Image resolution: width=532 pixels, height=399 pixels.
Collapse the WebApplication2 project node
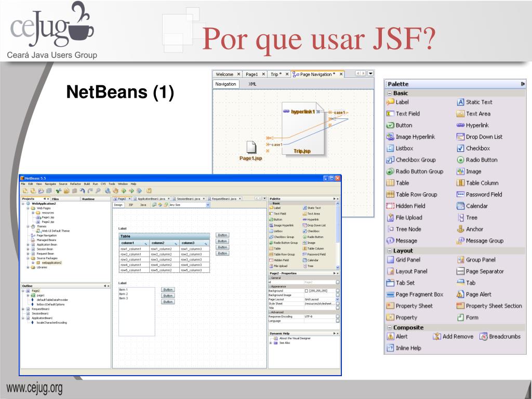tap(23, 204)
